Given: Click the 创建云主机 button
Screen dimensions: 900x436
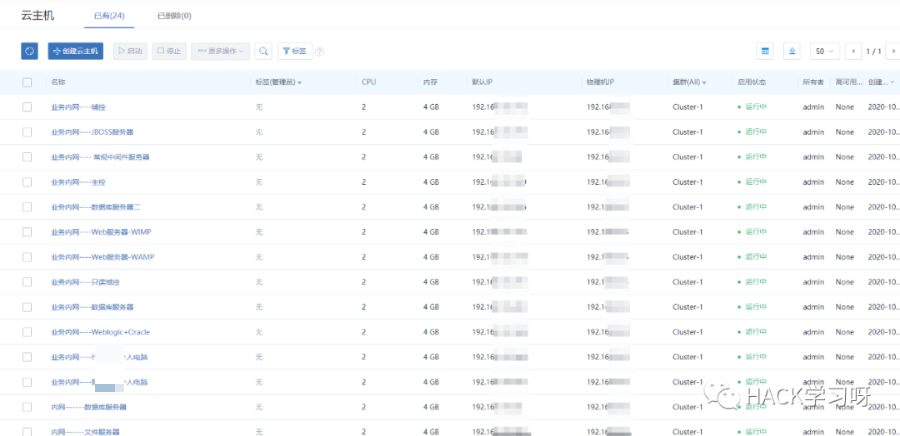Looking at the screenshot, I should (x=76, y=51).
